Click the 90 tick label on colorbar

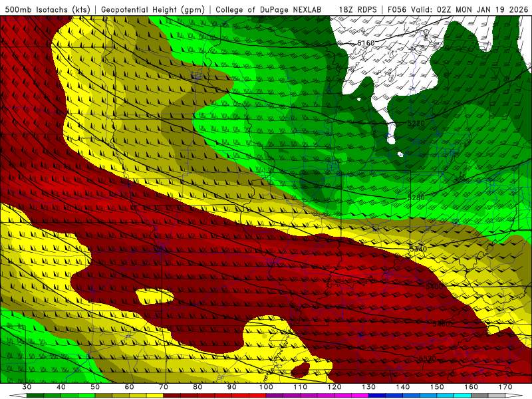tap(231, 387)
